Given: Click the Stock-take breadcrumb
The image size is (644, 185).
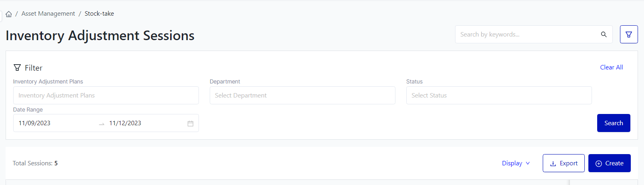Looking at the screenshot, I should click(99, 14).
